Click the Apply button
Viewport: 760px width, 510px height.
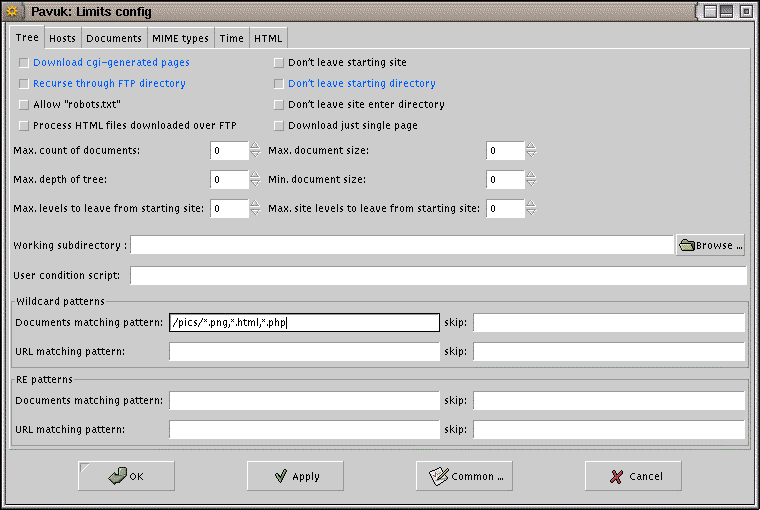(x=295, y=476)
